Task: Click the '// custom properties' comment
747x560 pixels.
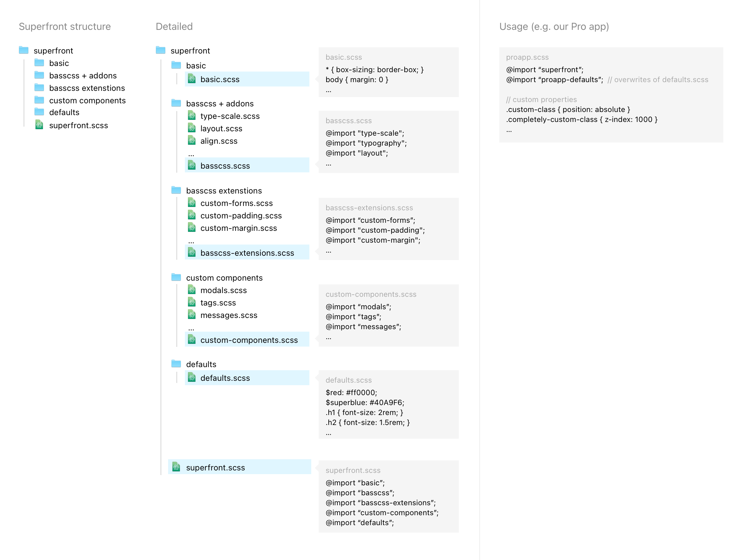Action: tap(541, 100)
